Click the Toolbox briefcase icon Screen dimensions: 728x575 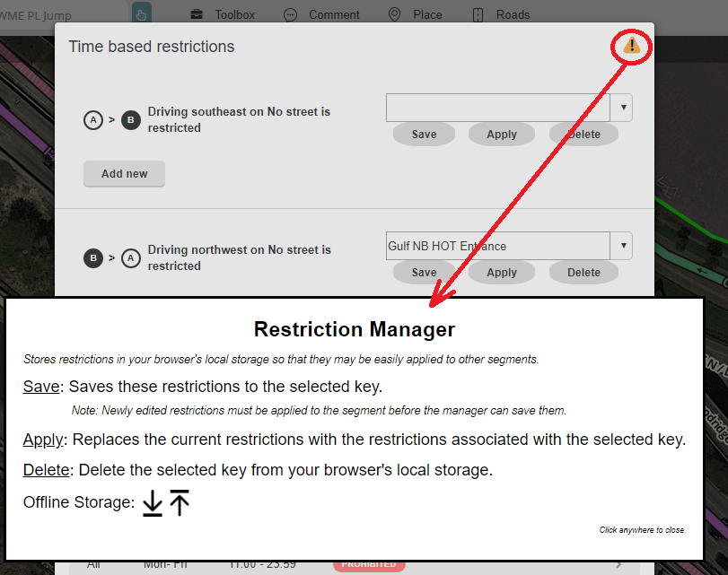pyautogui.click(x=197, y=14)
